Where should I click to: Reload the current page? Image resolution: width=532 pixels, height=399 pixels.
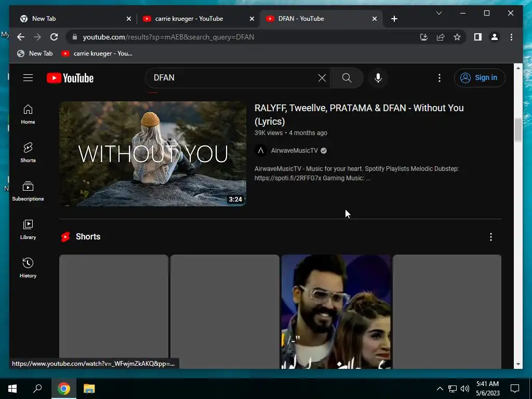(54, 37)
